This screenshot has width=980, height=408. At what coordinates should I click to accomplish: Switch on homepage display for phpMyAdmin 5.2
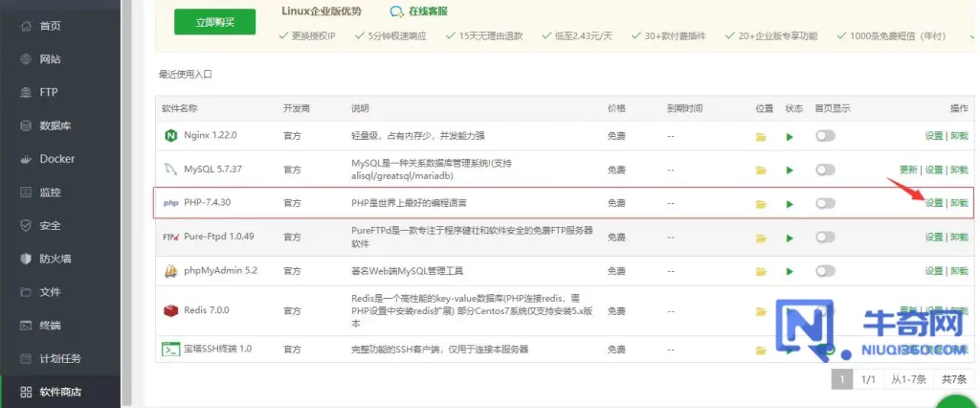[825, 270]
